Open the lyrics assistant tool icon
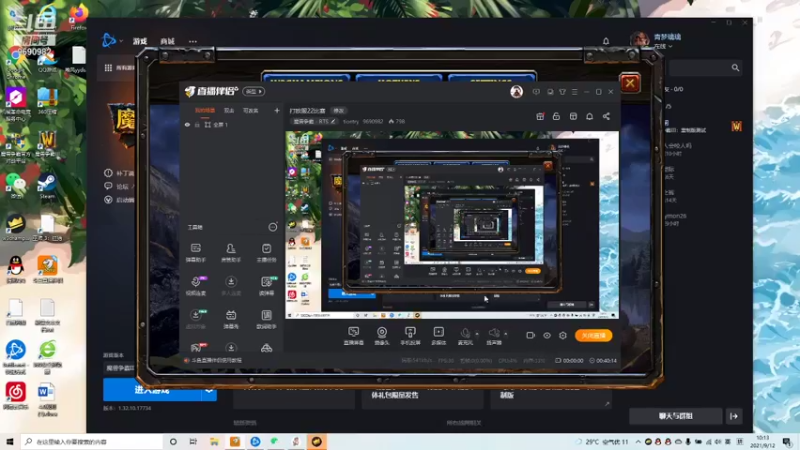 click(x=266, y=319)
